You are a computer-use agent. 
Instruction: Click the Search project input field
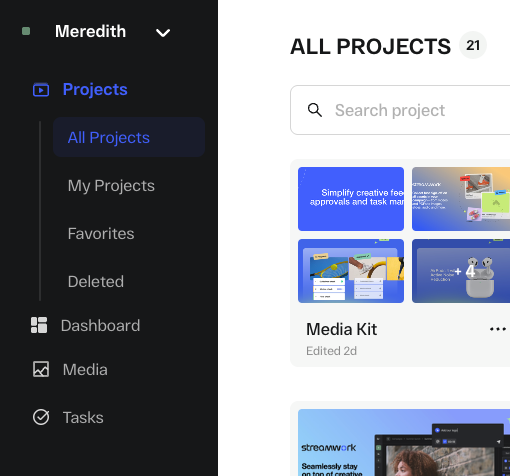(400, 110)
